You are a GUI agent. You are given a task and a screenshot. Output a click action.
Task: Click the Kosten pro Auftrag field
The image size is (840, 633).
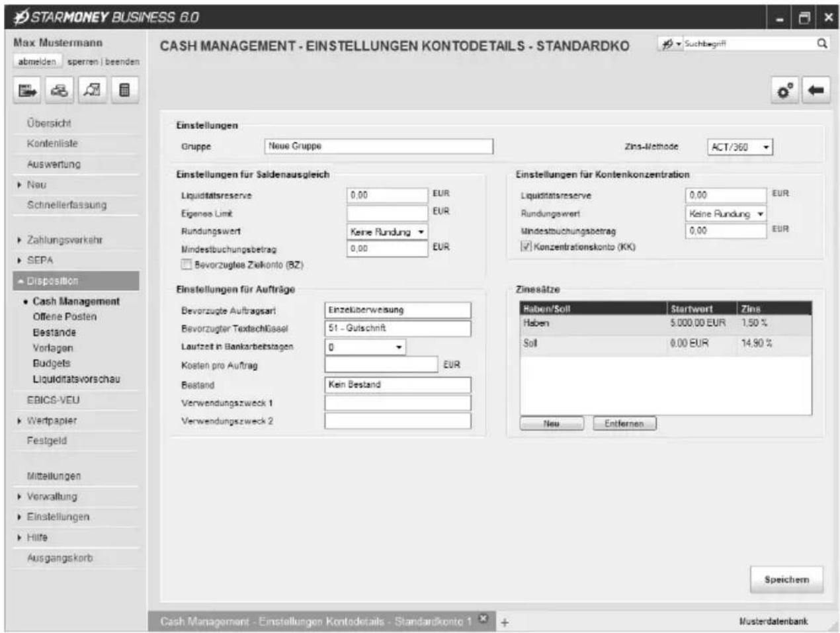[382, 364]
